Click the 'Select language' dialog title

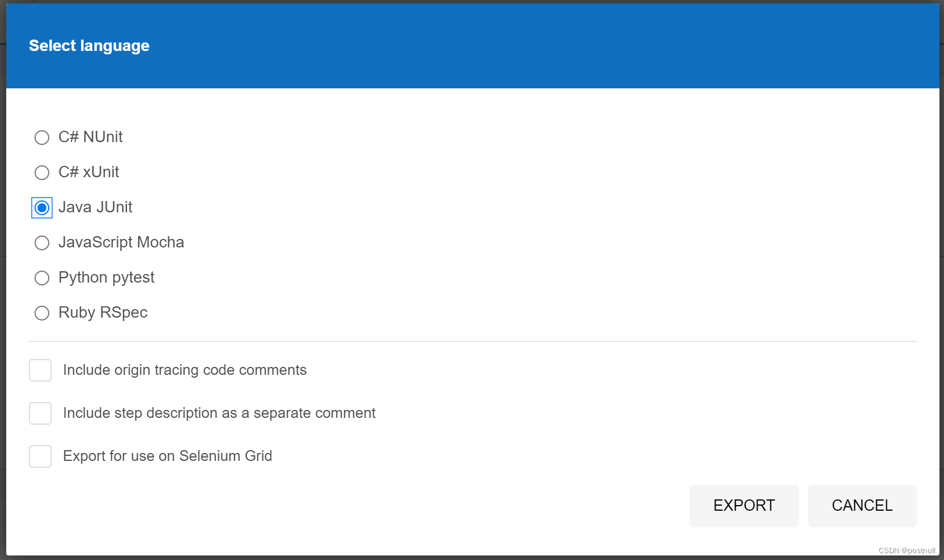[x=89, y=46]
